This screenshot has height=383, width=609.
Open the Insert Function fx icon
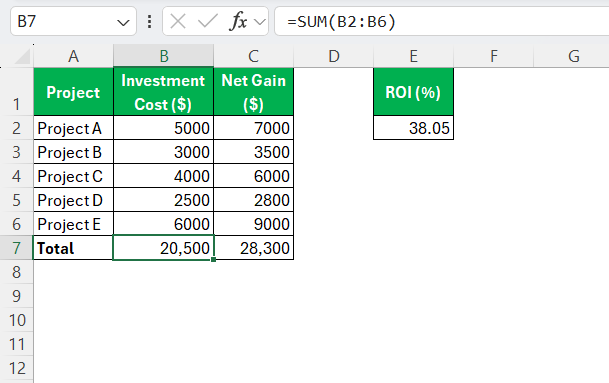pos(238,21)
